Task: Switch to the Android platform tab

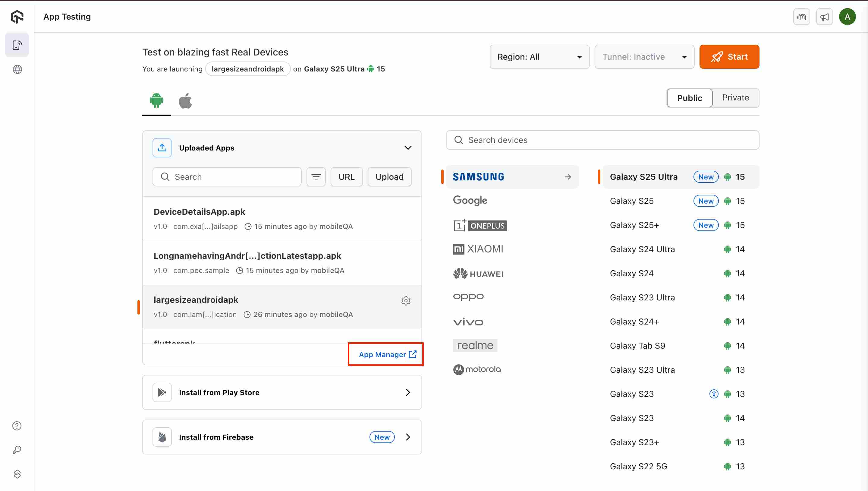Action: [x=156, y=100]
